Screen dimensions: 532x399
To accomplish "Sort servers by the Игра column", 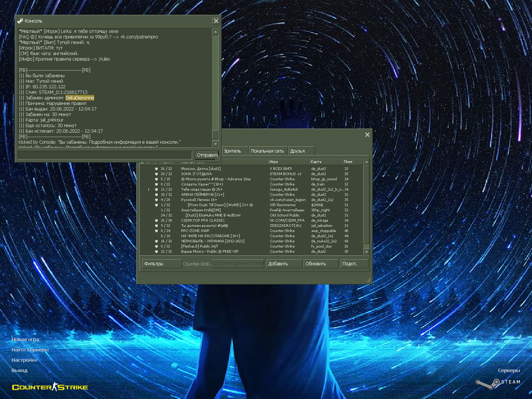I will (x=288, y=162).
